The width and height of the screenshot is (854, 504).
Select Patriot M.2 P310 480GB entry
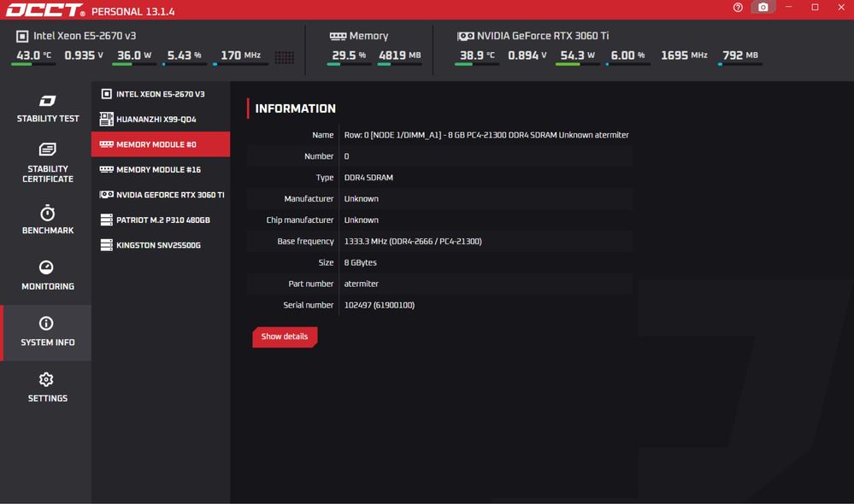(161, 220)
